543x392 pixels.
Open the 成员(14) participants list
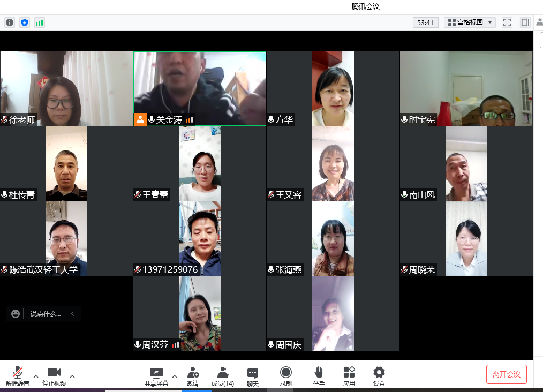pyautogui.click(x=223, y=376)
